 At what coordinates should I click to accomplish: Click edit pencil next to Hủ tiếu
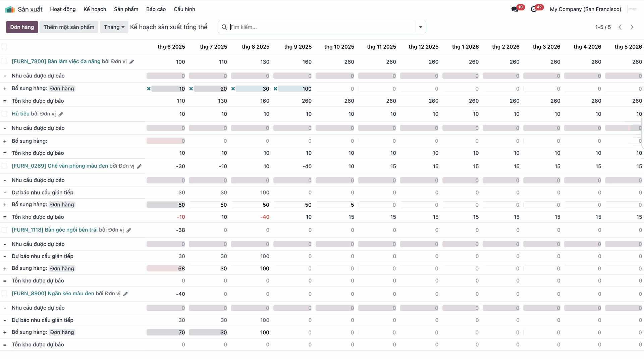pyautogui.click(x=61, y=114)
